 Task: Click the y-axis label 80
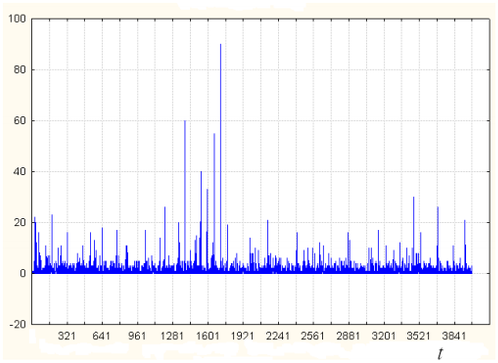pyautogui.click(x=20, y=70)
